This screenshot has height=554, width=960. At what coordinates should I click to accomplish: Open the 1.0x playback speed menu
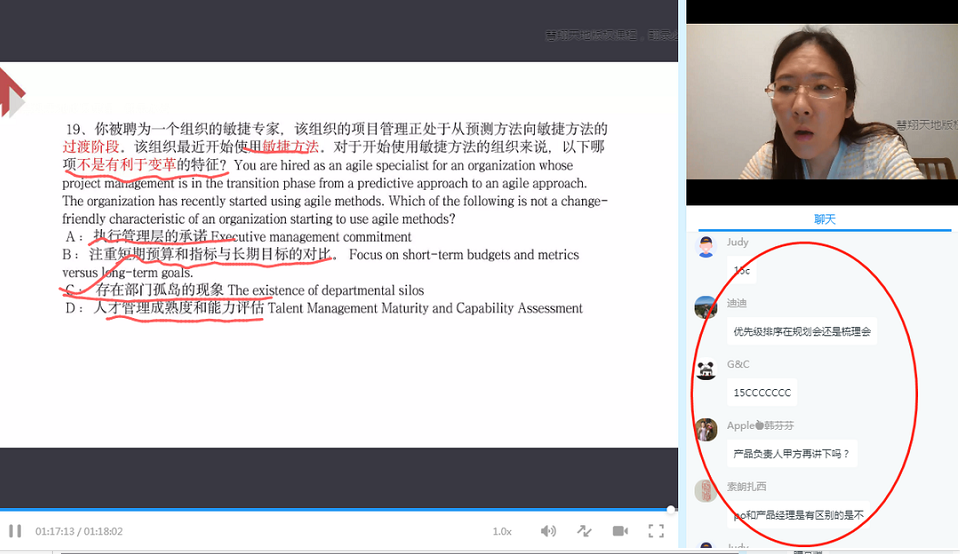click(502, 531)
